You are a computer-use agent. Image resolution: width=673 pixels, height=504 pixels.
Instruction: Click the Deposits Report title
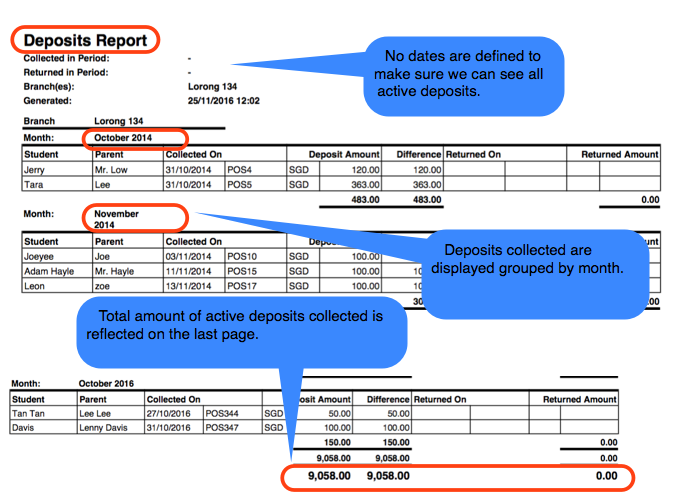tap(85, 40)
